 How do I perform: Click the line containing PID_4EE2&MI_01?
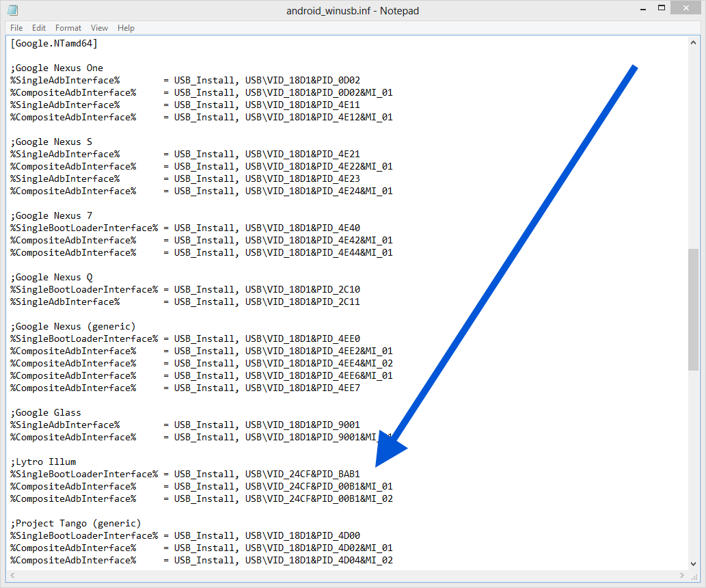201,351
